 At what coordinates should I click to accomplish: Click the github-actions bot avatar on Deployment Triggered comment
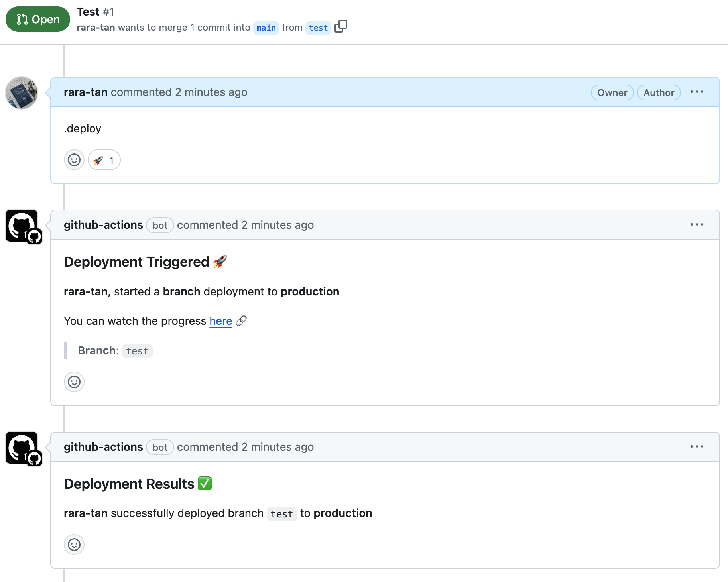tap(21, 225)
